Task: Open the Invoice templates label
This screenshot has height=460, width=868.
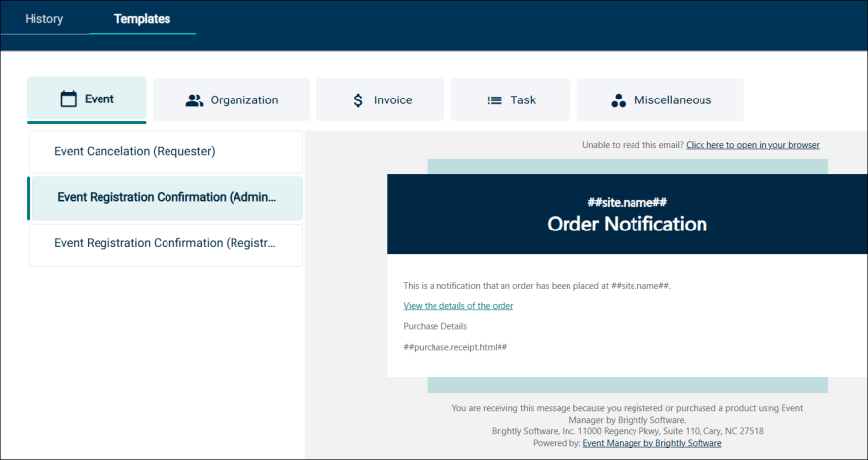Action: (393, 100)
